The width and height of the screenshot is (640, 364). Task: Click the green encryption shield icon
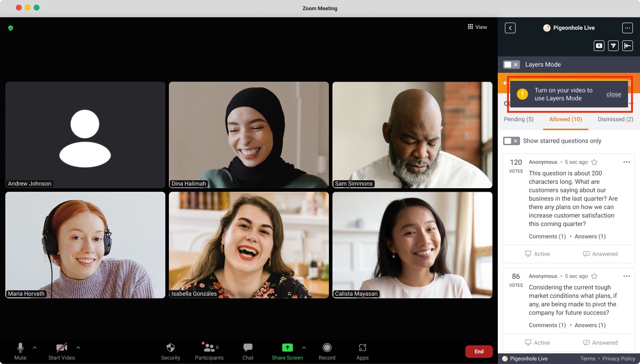click(11, 28)
